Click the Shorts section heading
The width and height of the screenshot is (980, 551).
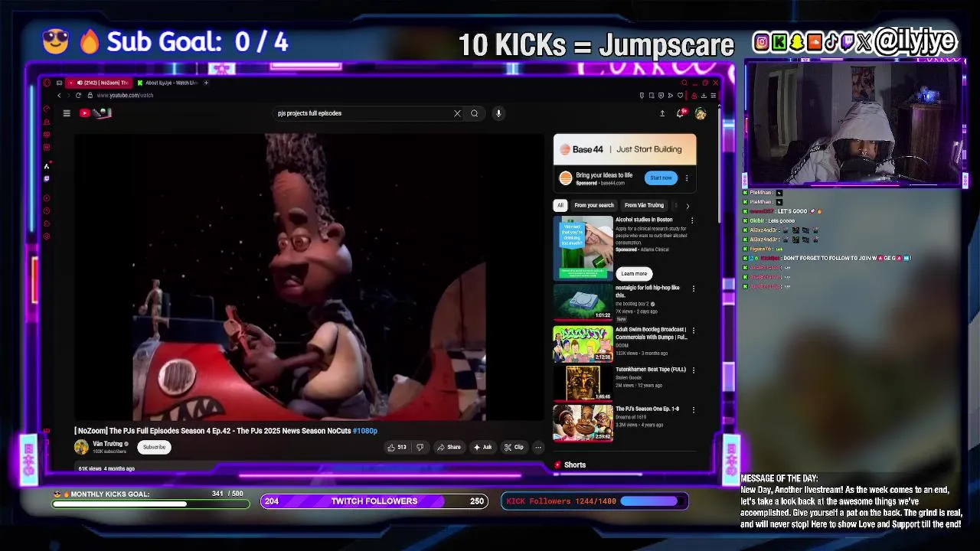(574, 465)
